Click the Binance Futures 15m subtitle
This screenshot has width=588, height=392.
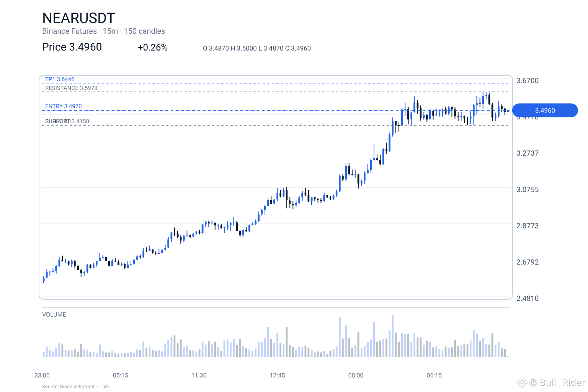[x=103, y=31]
